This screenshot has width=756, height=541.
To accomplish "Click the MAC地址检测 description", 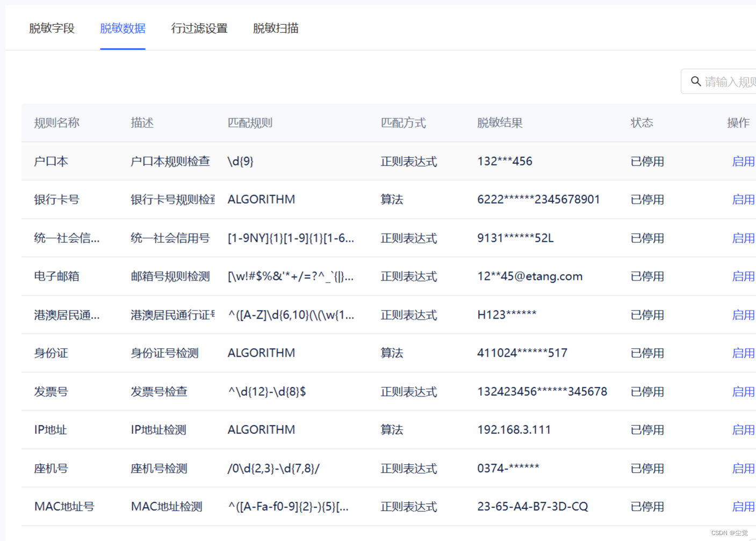I will click(167, 507).
